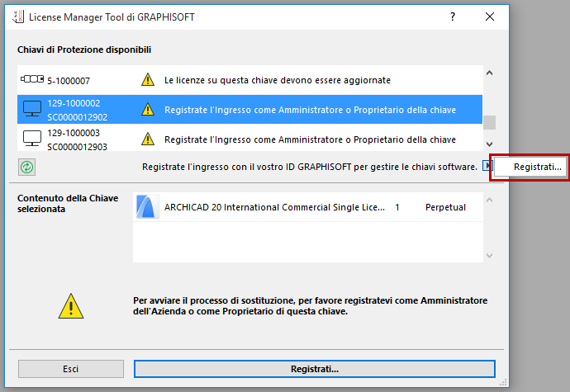Open help with the question mark button
Screen dimensions: 570x392
[453, 17]
